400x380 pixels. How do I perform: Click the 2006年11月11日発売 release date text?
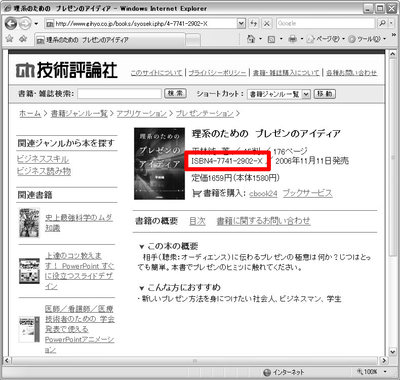click(312, 161)
